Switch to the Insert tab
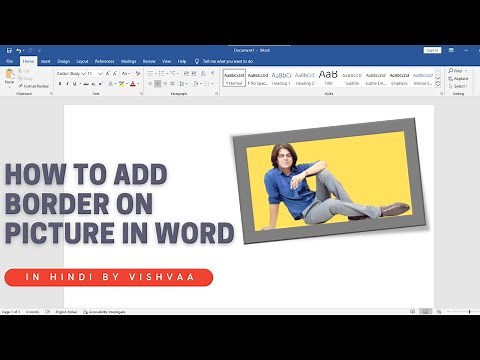 pos(45,61)
